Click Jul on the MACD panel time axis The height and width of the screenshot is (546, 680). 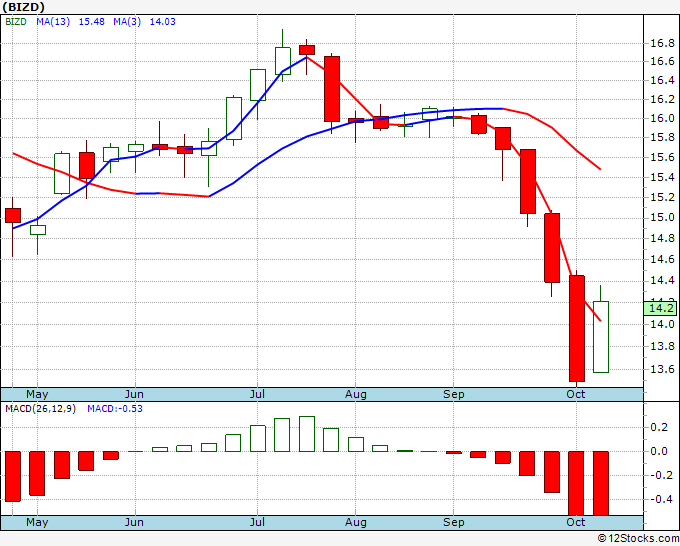[257, 522]
